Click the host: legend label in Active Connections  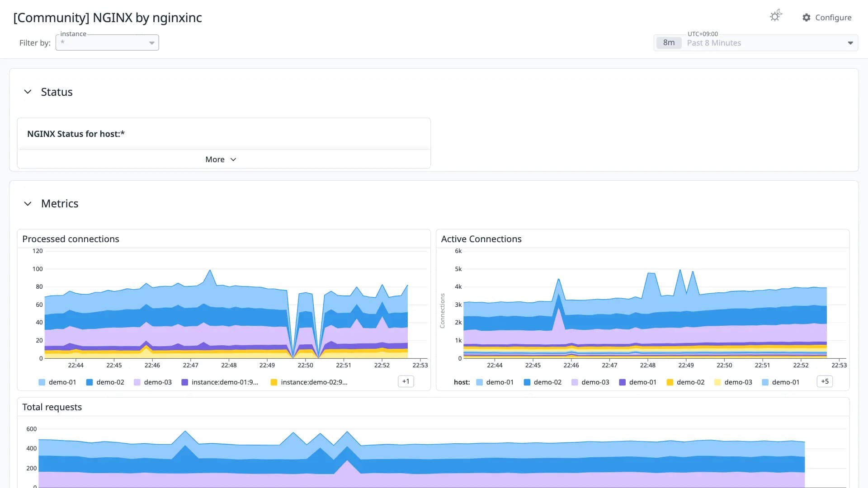point(462,382)
